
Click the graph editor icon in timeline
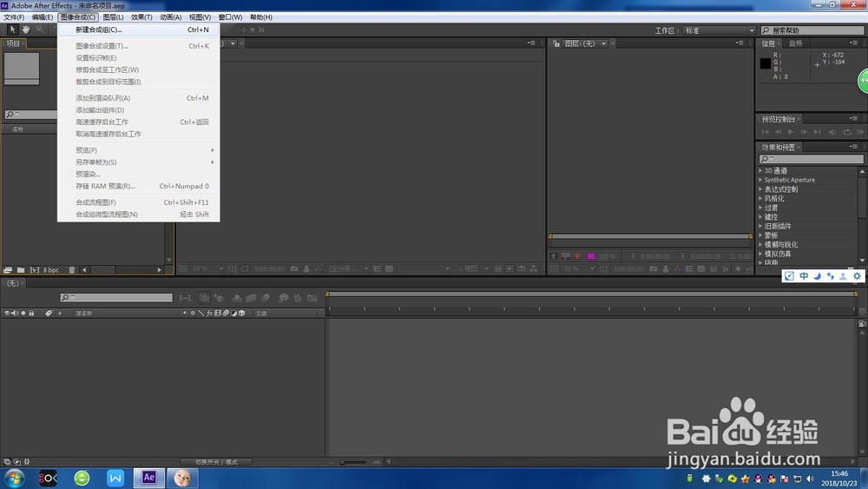pyautogui.click(x=312, y=298)
